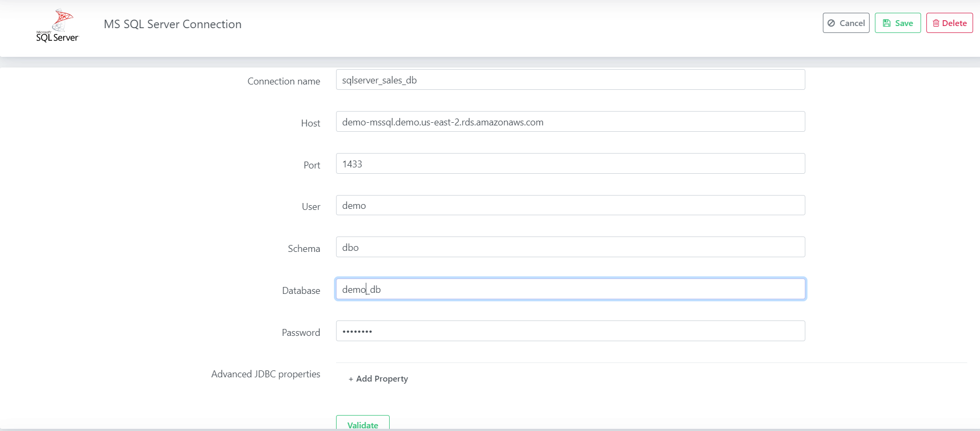The height and width of the screenshot is (431, 980).
Task: Focus the Connection name field
Action: click(x=570, y=80)
